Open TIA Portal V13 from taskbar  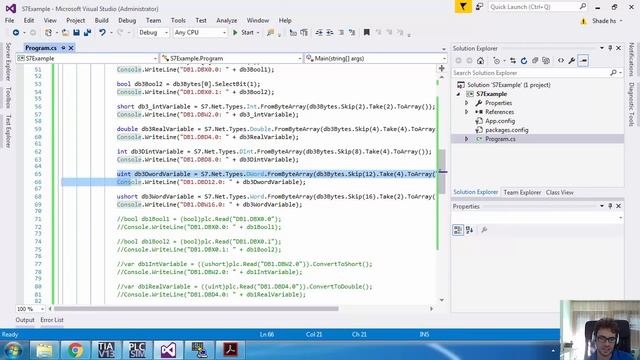106,350
